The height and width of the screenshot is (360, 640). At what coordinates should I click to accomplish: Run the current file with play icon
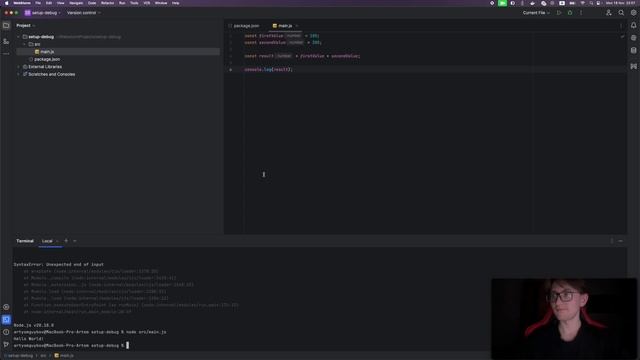559,13
